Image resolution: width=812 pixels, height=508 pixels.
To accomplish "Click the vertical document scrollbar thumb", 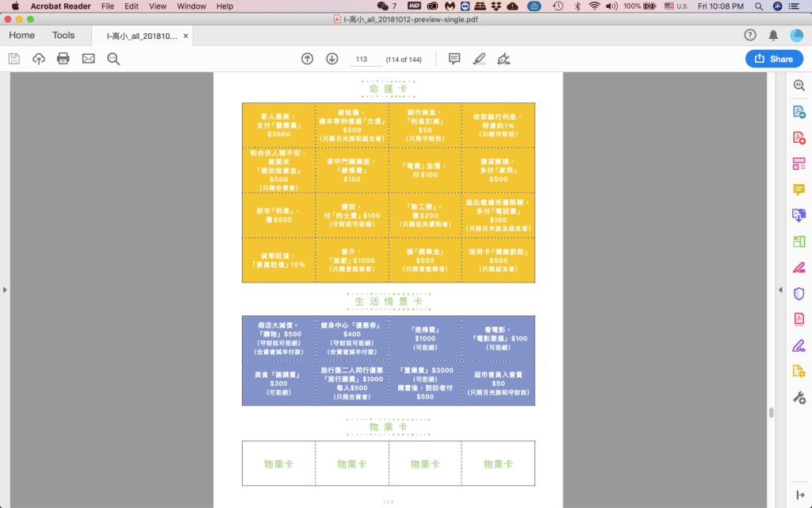I will (x=770, y=413).
